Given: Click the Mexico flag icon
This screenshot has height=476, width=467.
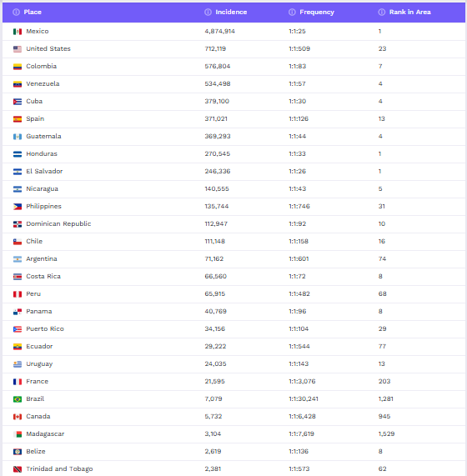Looking at the screenshot, I should [18, 32].
